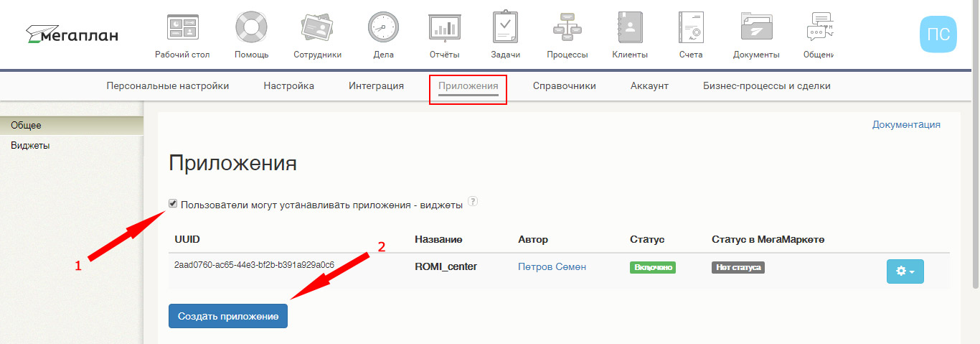Viewport: 980px width, 344px height.
Task: Open the Задачи clipboard icon
Action: (505, 27)
